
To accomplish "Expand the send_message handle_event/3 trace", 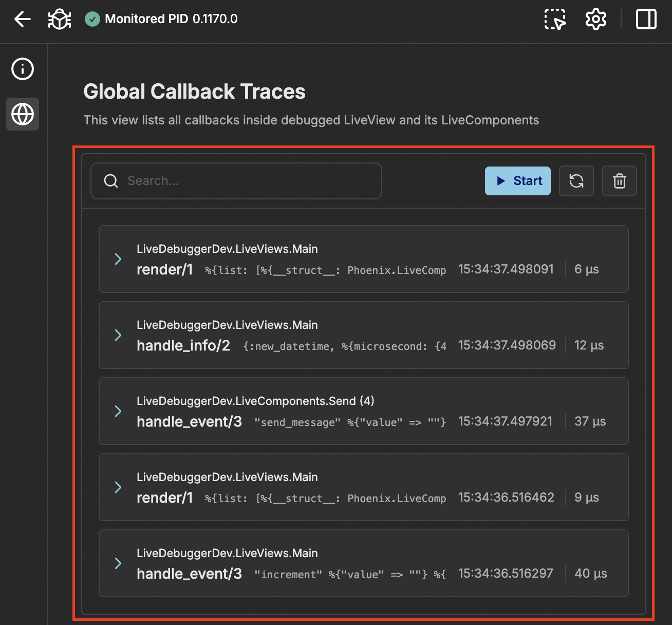I will [x=118, y=411].
